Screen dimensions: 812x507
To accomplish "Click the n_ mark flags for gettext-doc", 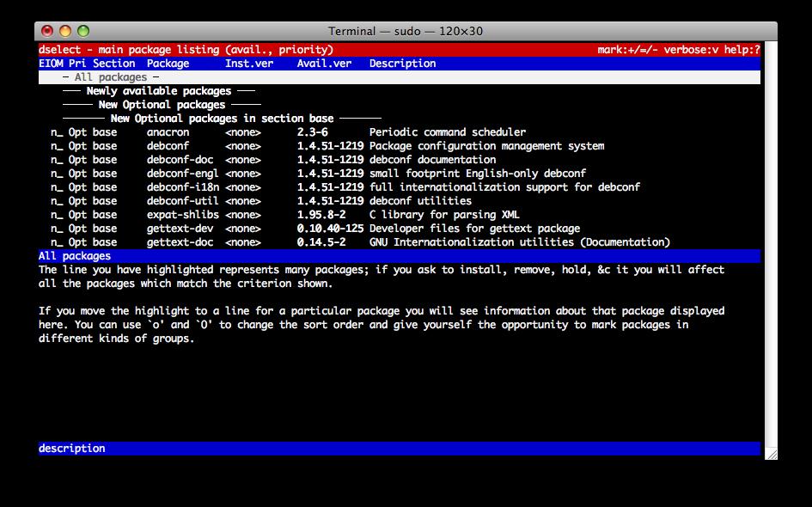I will click(57, 242).
